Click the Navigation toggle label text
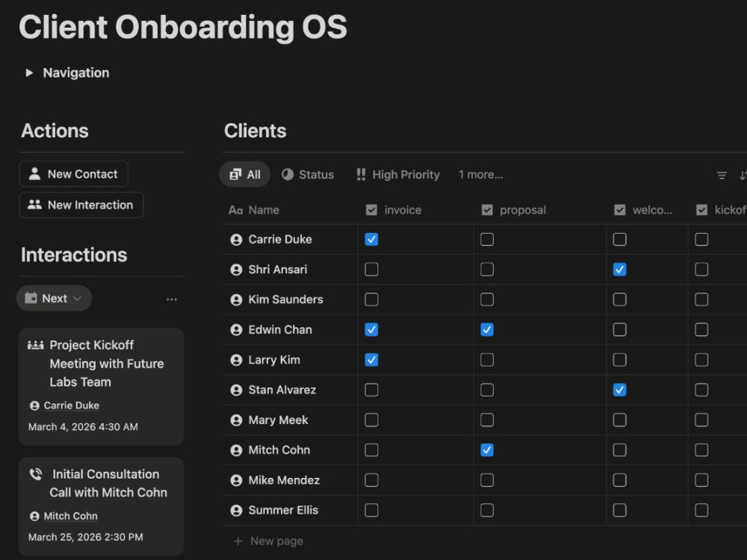The width and height of the screenshot is (747, 560). pos(76,73)
